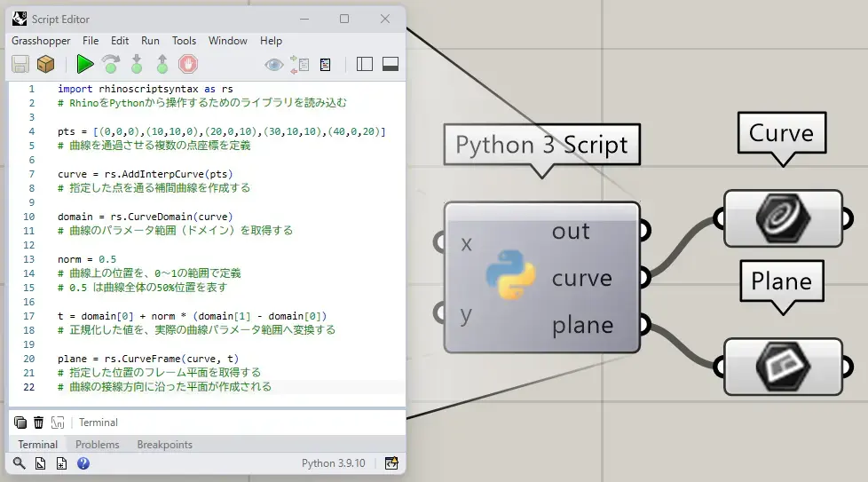Click the Step Into debug icon

[137, 64]
